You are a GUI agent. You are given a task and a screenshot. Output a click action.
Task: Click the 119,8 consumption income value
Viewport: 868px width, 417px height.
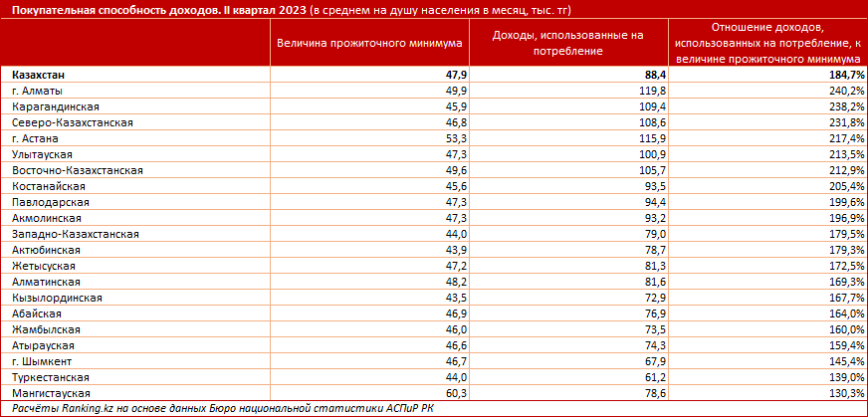click(651, 91)
